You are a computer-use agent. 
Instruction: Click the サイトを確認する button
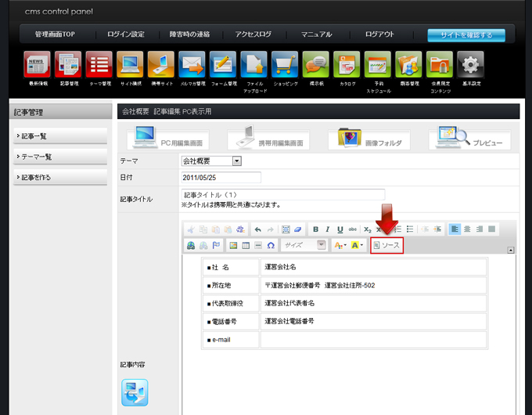point(466,35)
